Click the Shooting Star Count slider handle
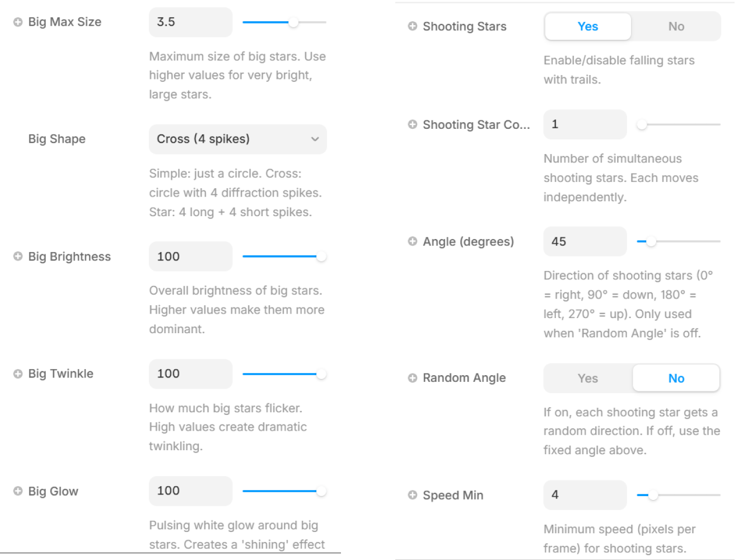The width and height of the screenshot is (748, 560). tap(642, 124)
